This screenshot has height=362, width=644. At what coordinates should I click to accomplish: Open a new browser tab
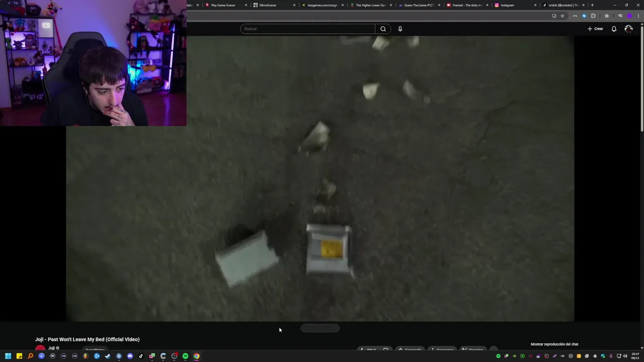pos(592,5)
